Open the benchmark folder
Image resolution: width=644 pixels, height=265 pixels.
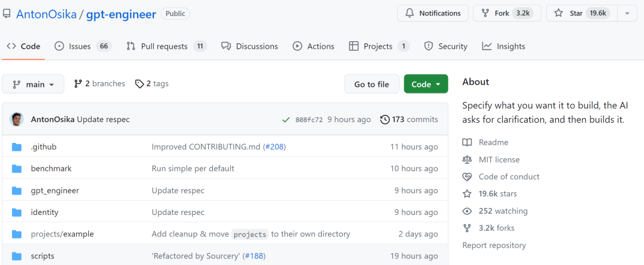coord(51,169)
